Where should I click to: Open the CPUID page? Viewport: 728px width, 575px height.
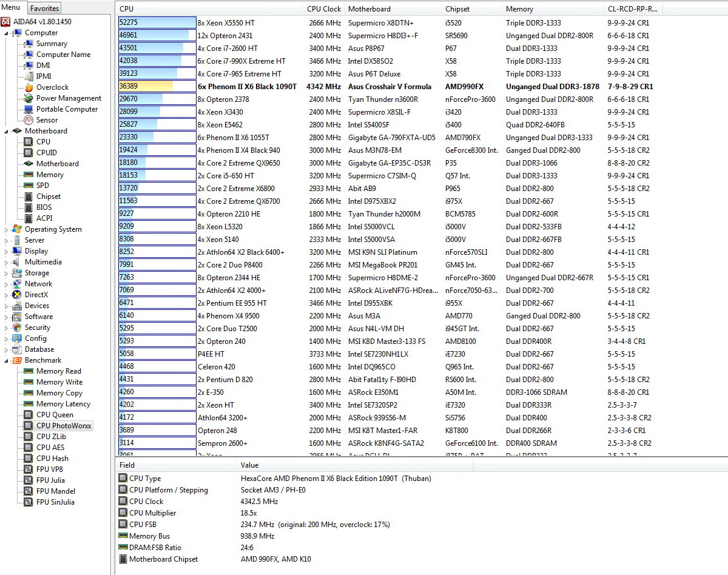pyautogui.click(x=46, y=153)
